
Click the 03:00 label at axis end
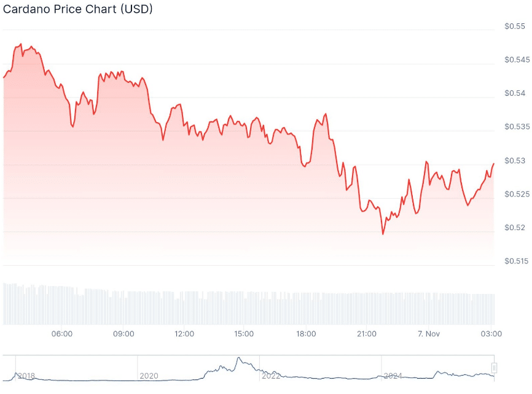pos(491,334)
